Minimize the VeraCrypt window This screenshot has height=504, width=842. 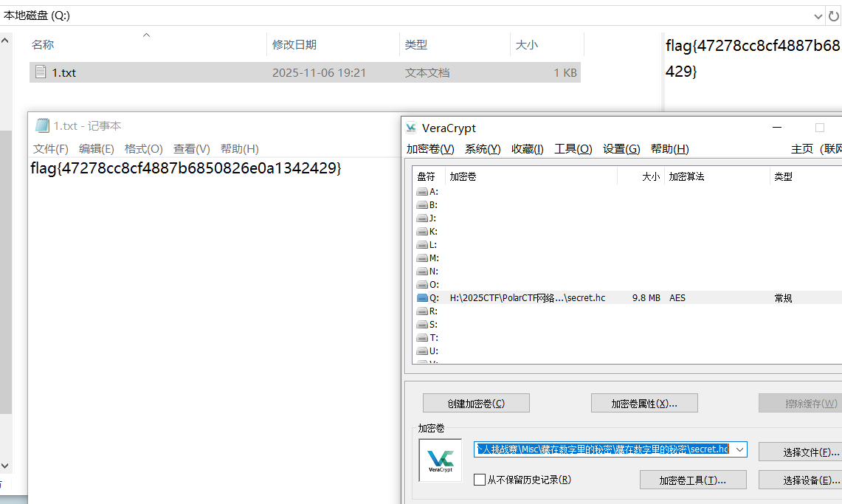coord(777,128)
